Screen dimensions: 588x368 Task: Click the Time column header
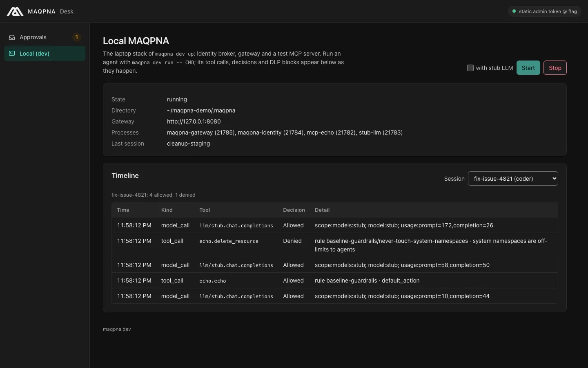(123, 210)
